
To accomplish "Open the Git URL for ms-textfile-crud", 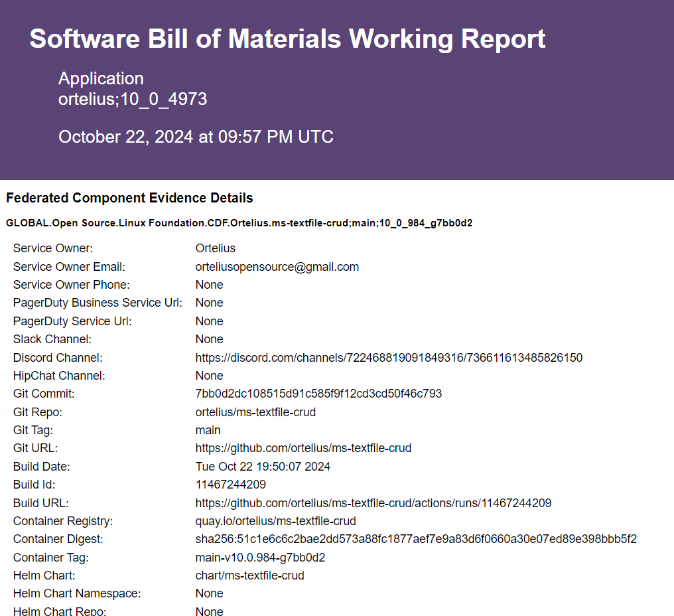I will pos(303,448).
